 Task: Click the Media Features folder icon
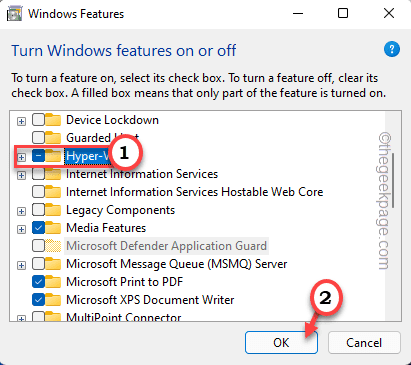pyautogui.click(x=53, y=228)
